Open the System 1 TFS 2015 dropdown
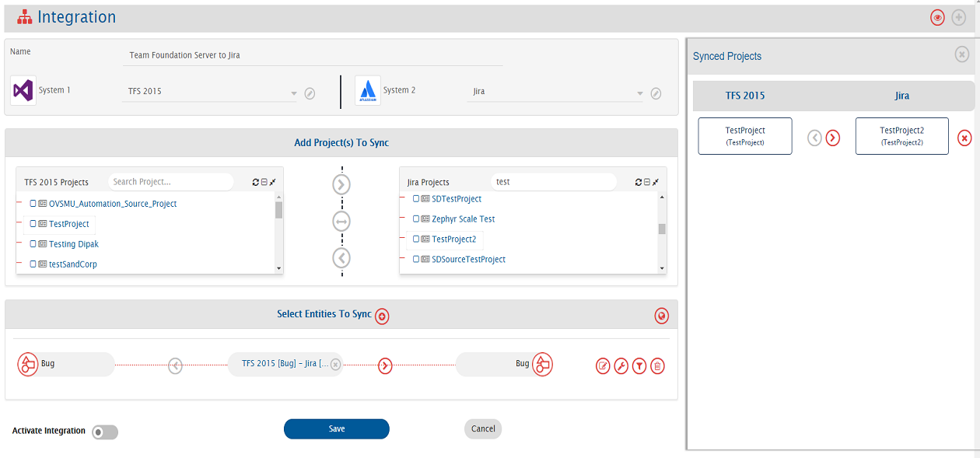The height and width of the screenshot is (458, 980). (210, 92)
